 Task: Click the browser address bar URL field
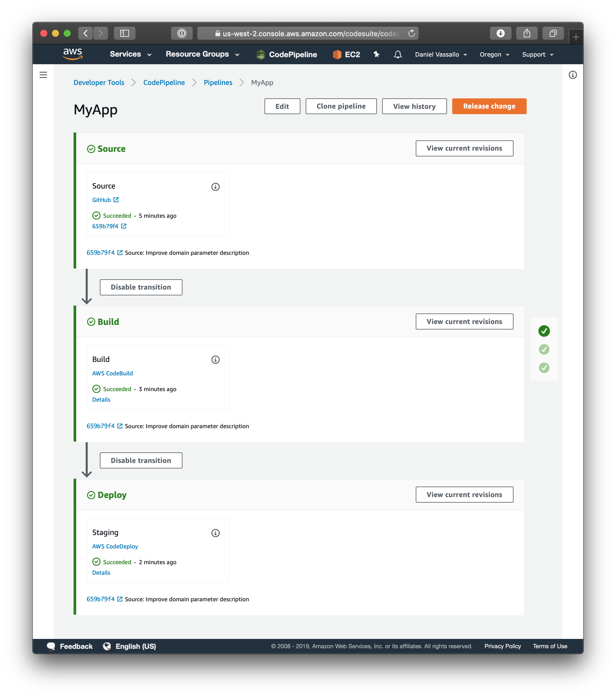307,33
